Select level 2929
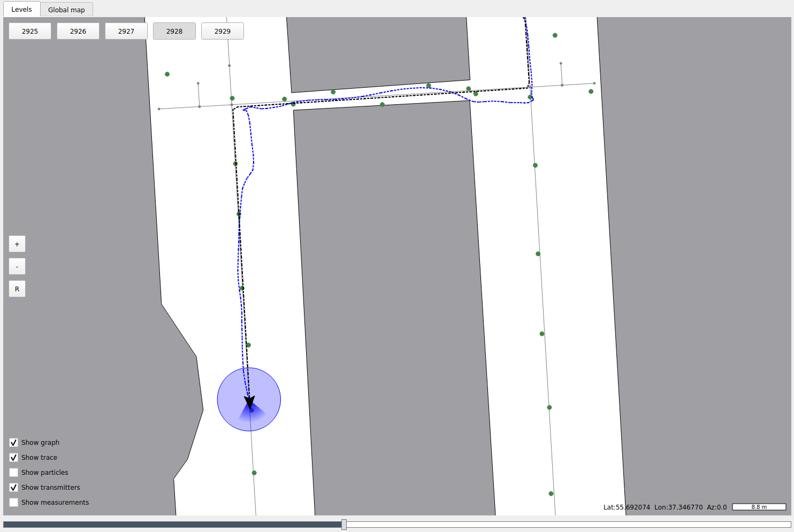 point(223,31)
